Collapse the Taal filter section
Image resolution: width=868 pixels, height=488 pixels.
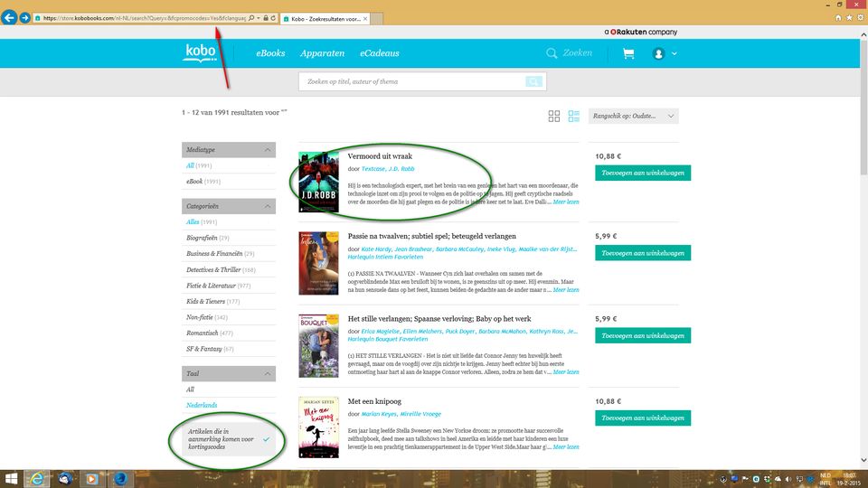tap(268, 373)
